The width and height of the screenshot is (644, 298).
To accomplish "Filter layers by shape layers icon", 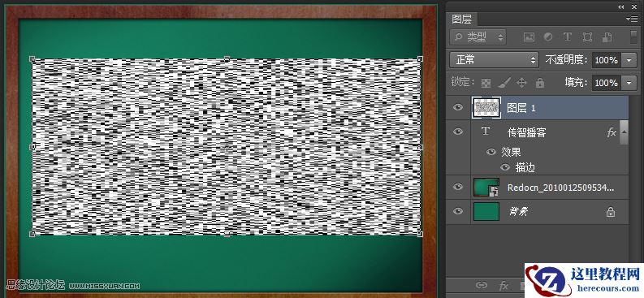I will (587, 37).
